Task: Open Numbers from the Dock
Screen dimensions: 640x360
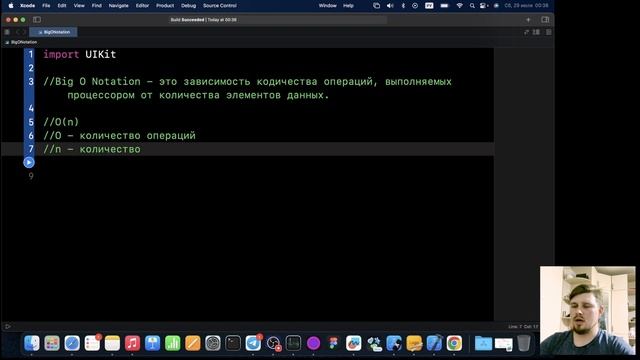Action: tap(173, 343)
